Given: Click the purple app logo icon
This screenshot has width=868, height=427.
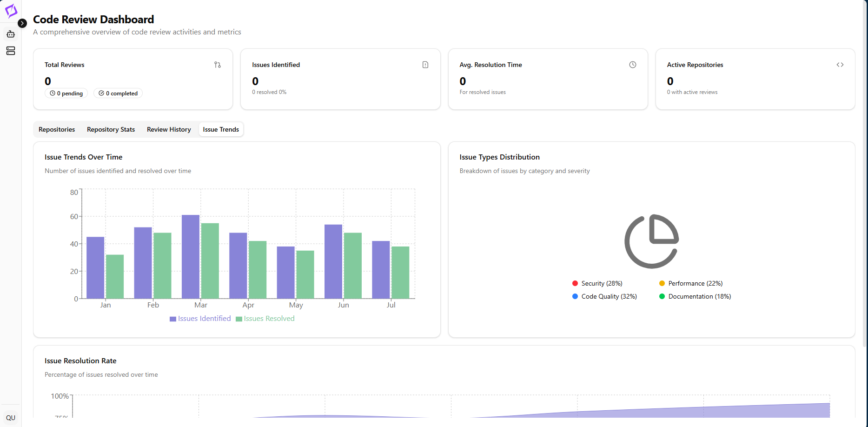Looking at the screenshot, I should click(11, 10).
